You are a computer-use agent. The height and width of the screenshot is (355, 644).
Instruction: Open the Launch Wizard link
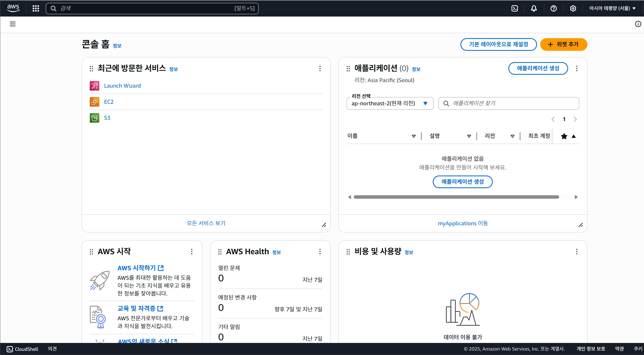coord(122,86)
